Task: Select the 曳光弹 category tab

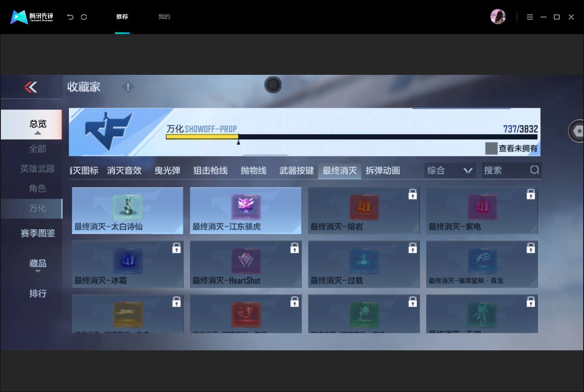Action: pos(167,170)
